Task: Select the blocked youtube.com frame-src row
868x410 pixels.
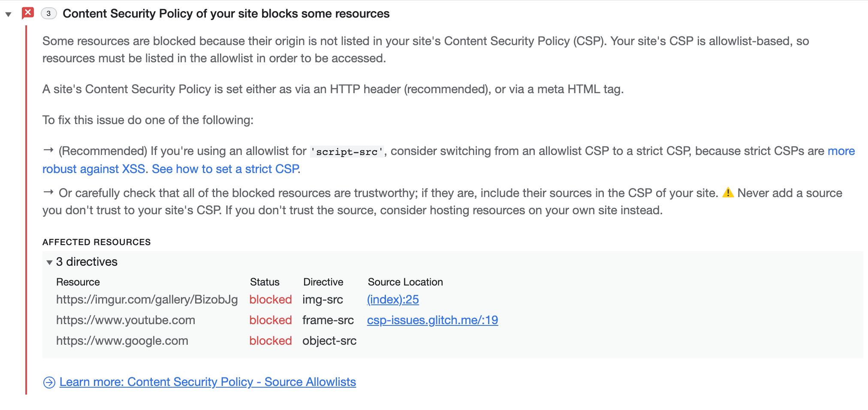Action: 126,320
